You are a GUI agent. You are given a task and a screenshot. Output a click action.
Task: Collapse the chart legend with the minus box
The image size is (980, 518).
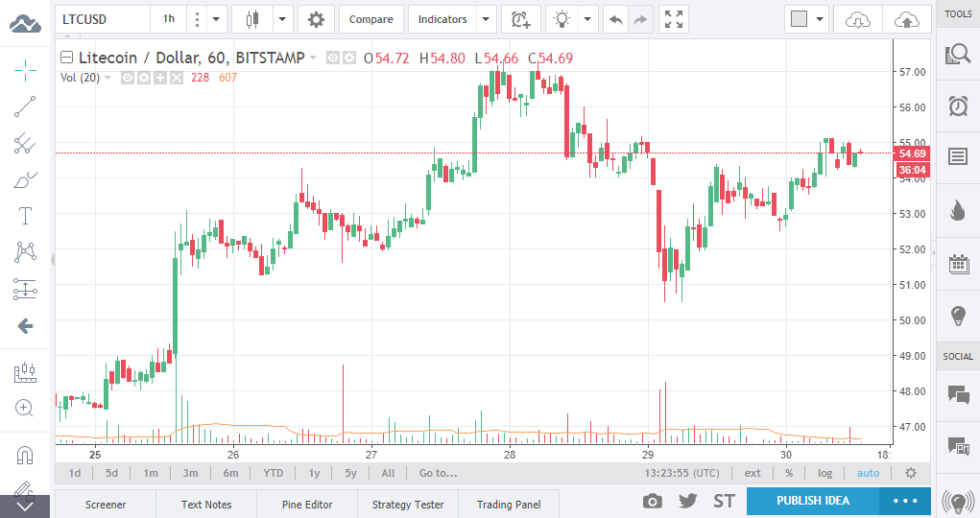coord(66,58)
